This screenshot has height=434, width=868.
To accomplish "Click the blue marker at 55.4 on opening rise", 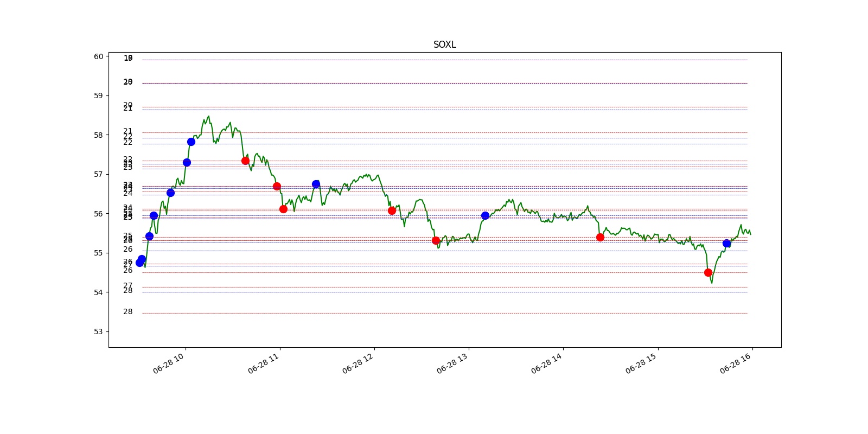I will click(149, 236).
